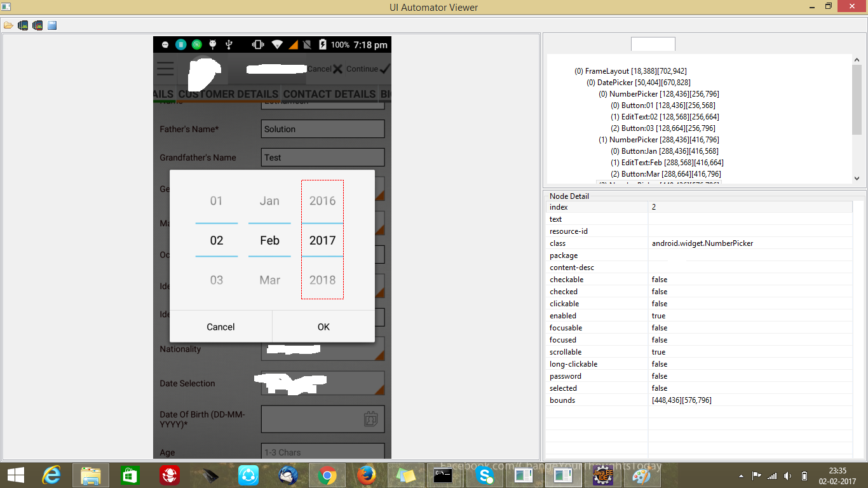
Task: Open the CONTACT DETAILS tab
Action: pos(329,94)
